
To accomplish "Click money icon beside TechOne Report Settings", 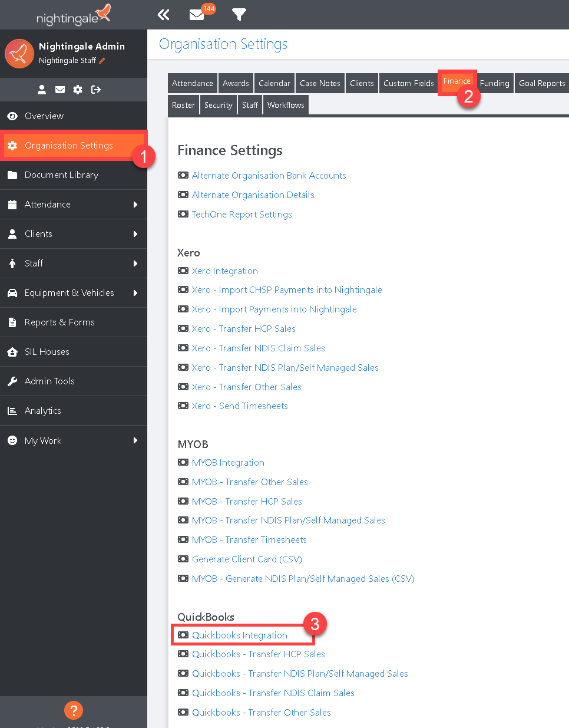I will click(183, 214).
